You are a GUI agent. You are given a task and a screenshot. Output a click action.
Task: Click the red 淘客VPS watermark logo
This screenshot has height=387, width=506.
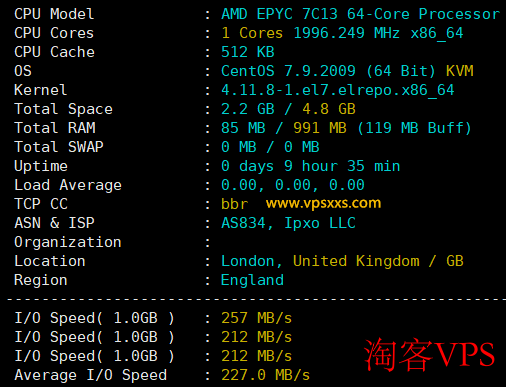[429, 355]
